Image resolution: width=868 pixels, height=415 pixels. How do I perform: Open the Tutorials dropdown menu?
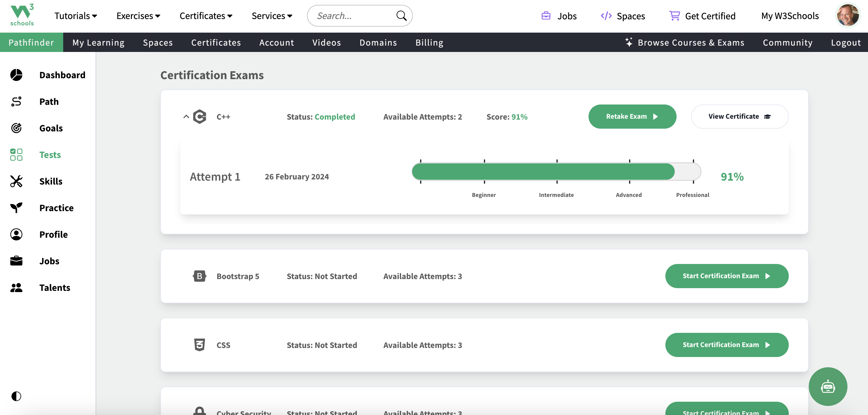(76, 16)
